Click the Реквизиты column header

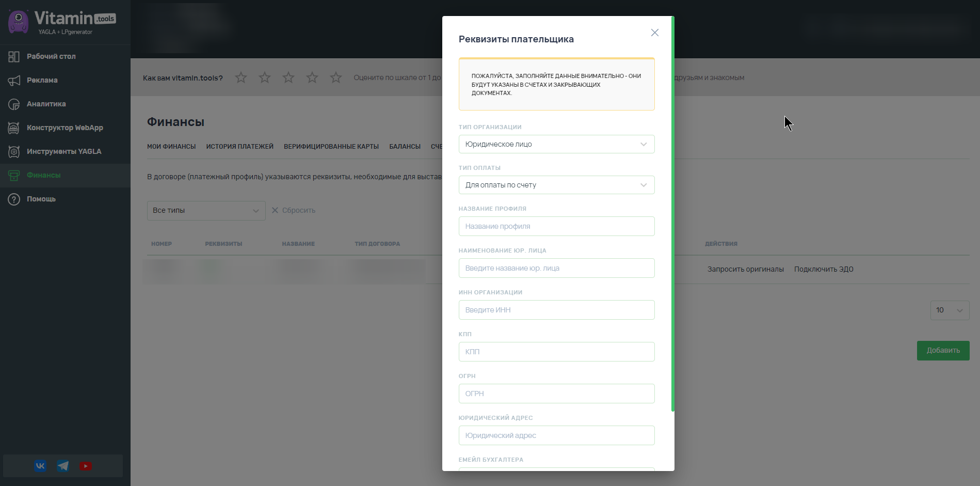(223, 244)
